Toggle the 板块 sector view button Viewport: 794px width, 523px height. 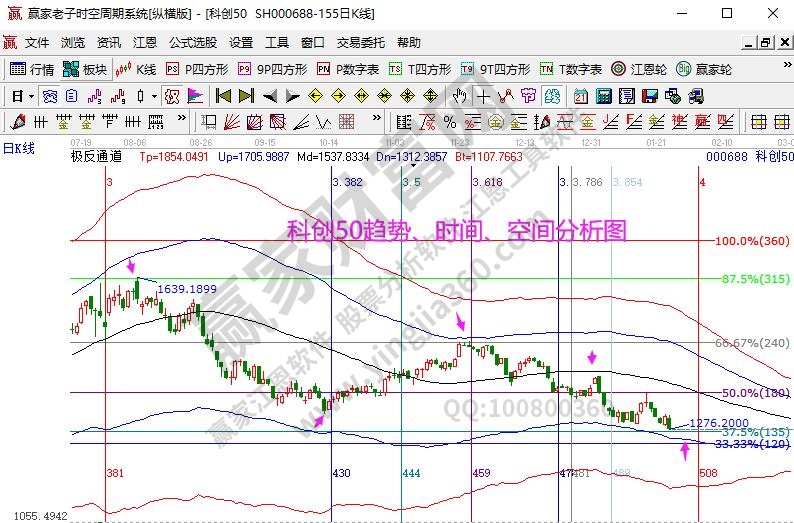tap(84, 70)
